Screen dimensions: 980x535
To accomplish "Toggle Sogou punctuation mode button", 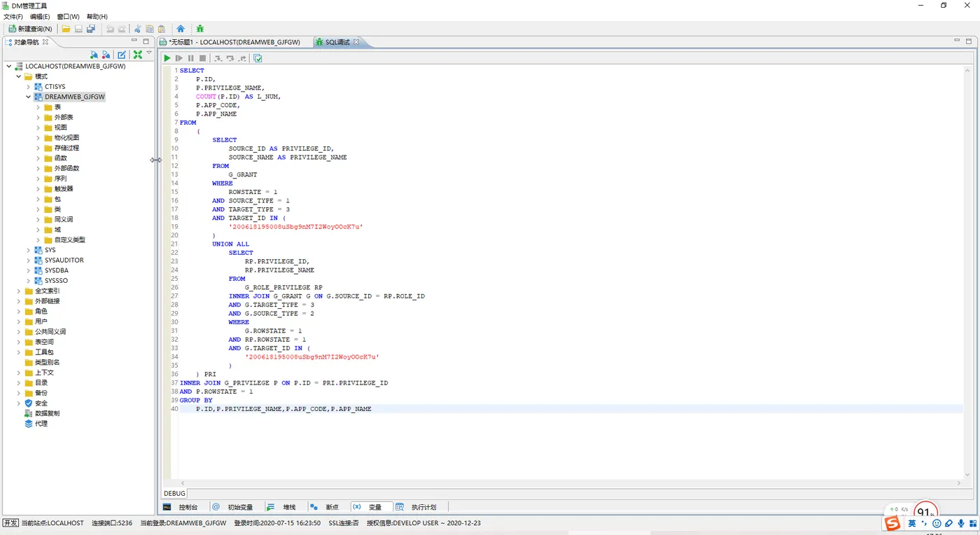I will coord(924,523).
